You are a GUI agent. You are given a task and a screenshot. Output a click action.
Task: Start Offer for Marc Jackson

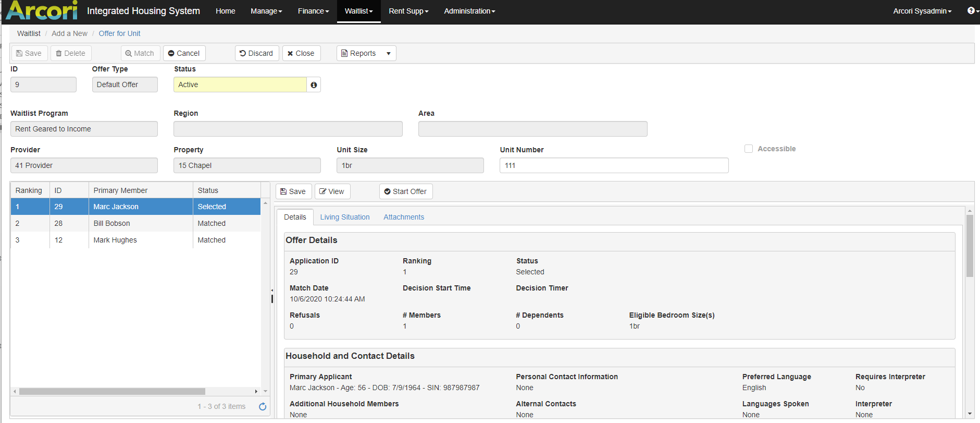[406, 191]
